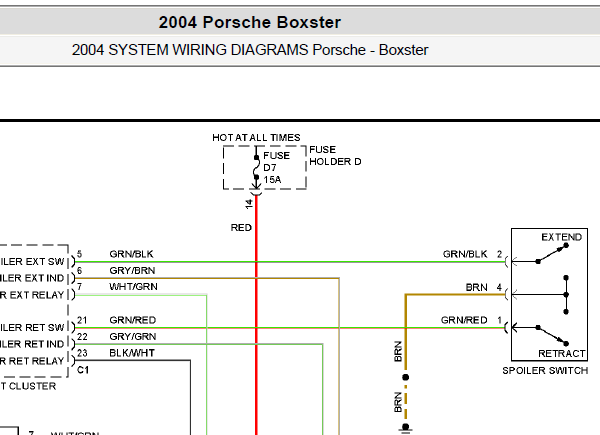The image size is (600, 435).
Task: Select pin number "23" on cluster connector
Action: tap(82, 353)
